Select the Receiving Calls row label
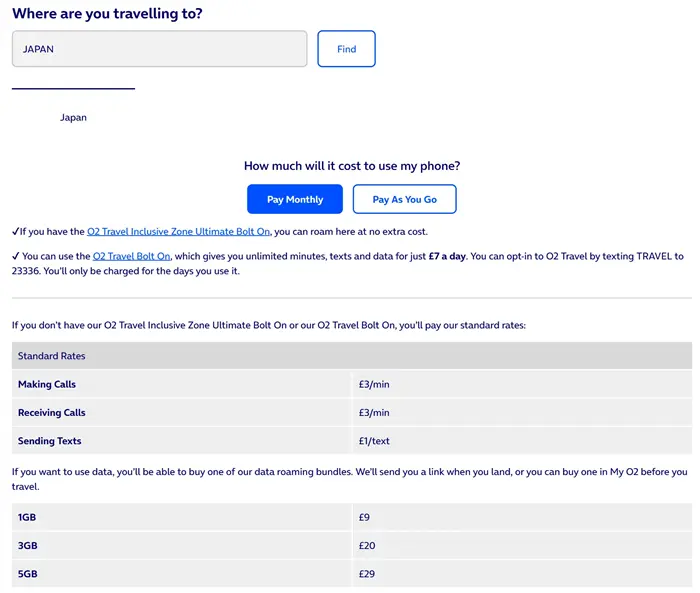 coord(52,412)
